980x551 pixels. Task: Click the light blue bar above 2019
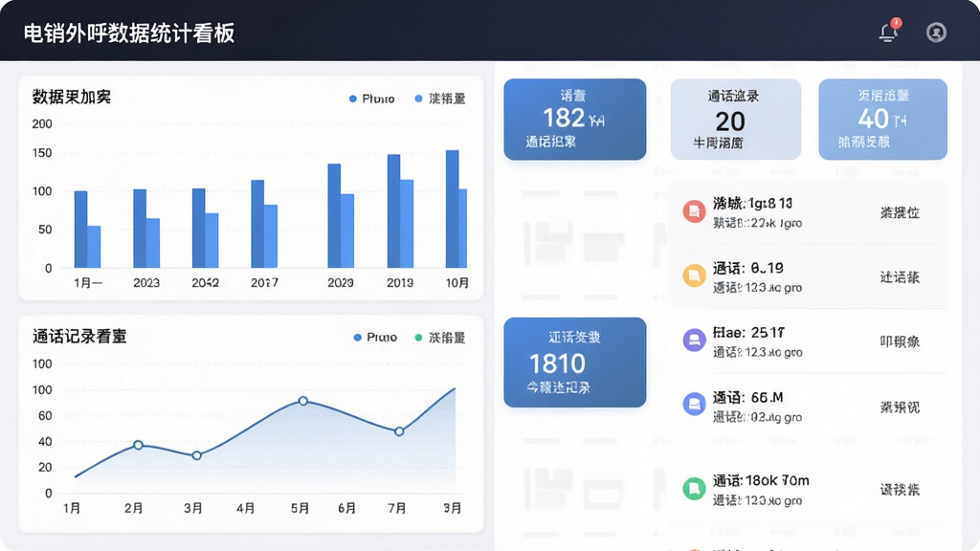click(407, 224)
